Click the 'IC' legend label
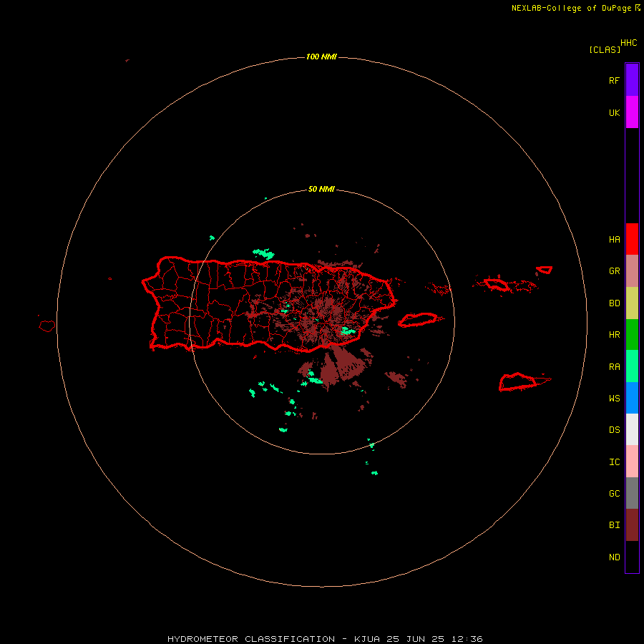 coord(614,462)
